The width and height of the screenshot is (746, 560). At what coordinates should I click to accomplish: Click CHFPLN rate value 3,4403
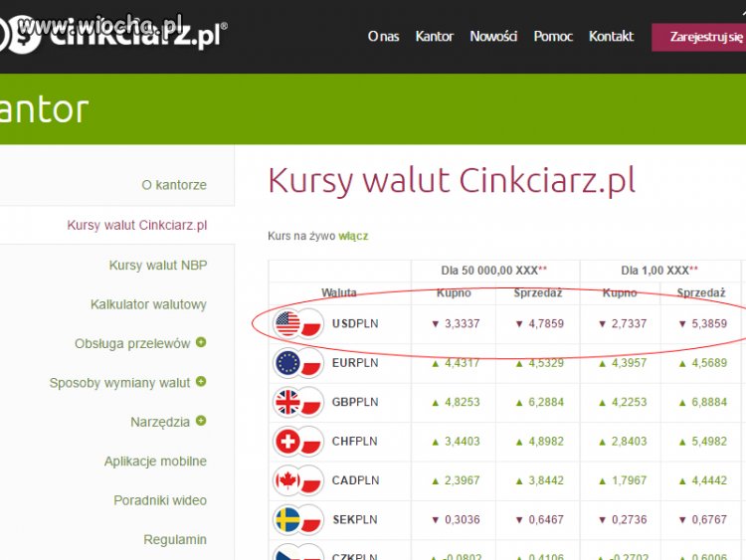tap(462, 442)
